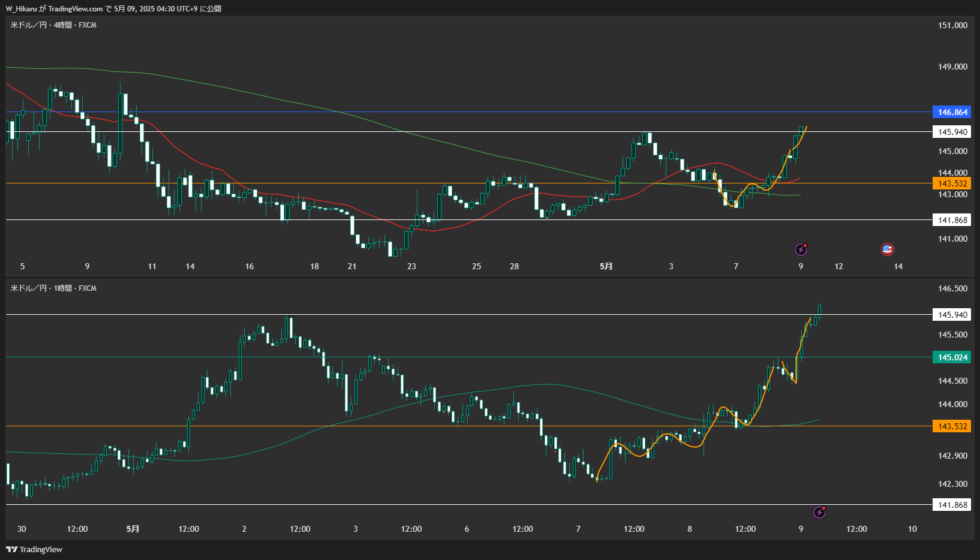
Task: Click the 145.500 price scale value
Action: coord(952,335)
